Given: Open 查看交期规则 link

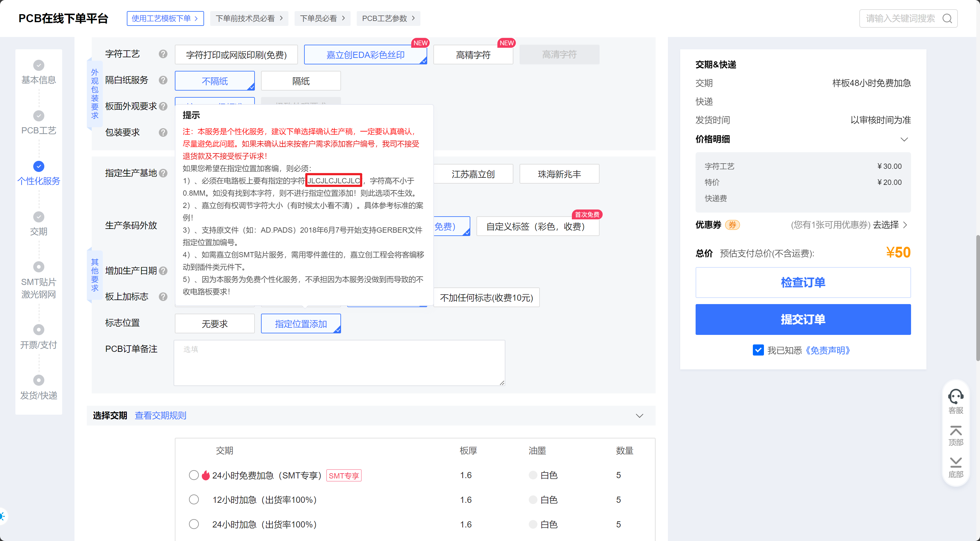Looking at the screenshot, I should click(161, 415).
